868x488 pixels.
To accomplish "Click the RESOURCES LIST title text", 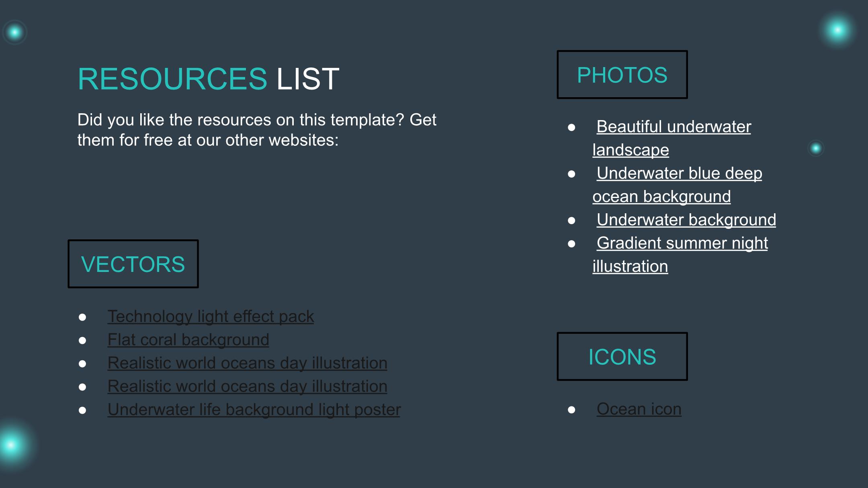I will (208, 79).
